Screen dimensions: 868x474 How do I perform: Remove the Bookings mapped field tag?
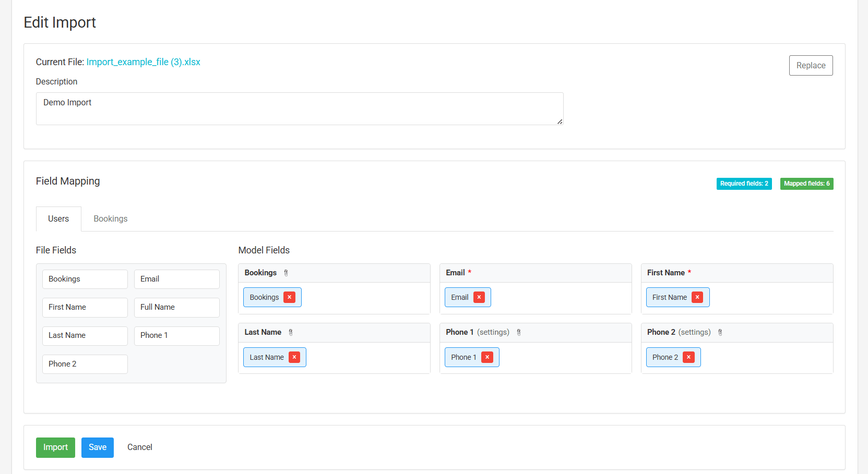coord(289,297)
